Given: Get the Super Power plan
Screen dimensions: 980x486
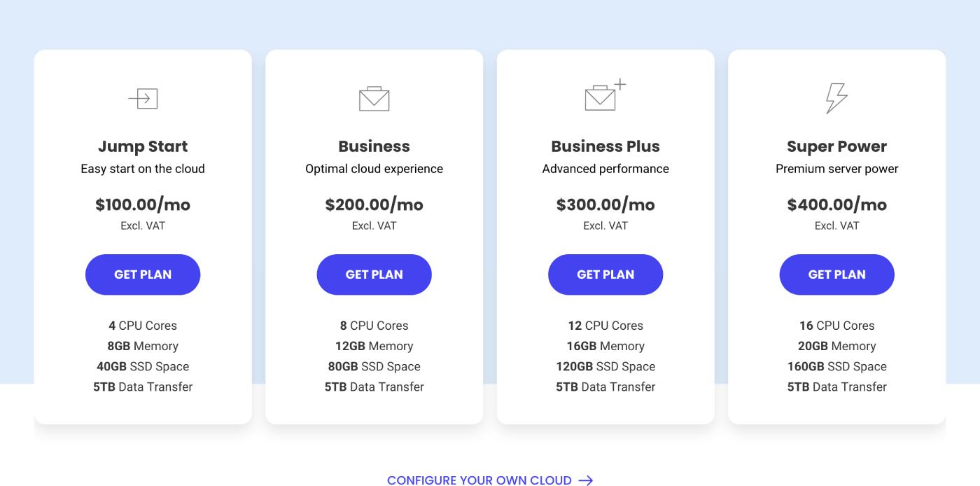Looking at the screenshot, I should pyautogui.click(x=836, y=275).
